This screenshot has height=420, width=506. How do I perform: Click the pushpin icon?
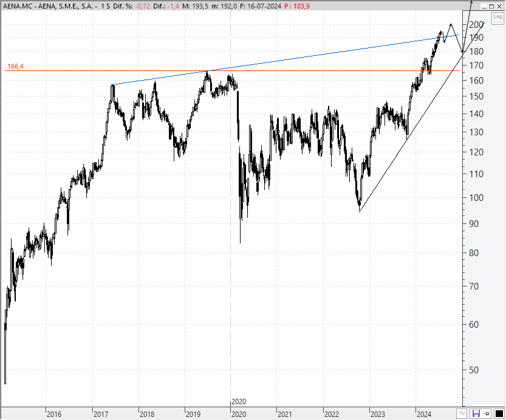pos(487,413)
